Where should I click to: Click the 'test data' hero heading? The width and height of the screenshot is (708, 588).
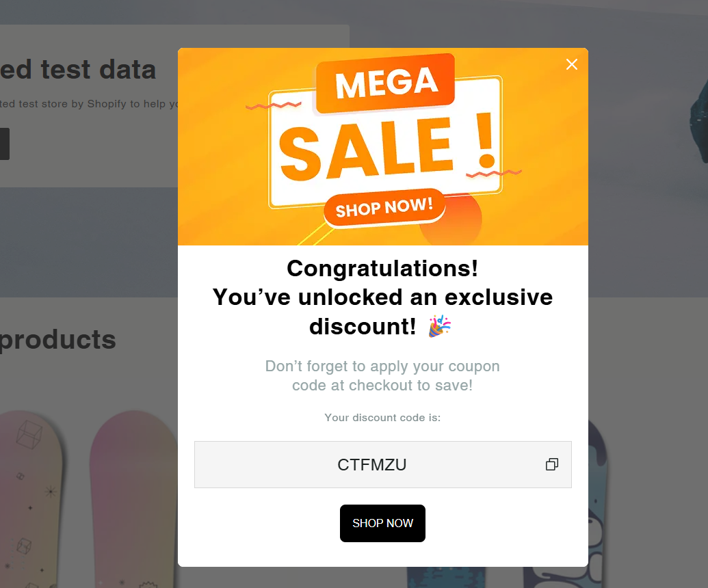(x=78, y=70)
